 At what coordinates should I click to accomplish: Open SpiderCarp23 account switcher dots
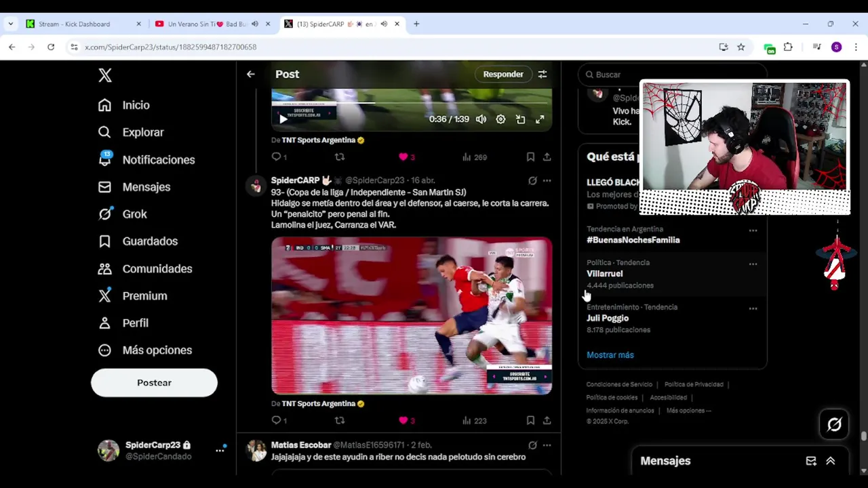coord(220,450)
